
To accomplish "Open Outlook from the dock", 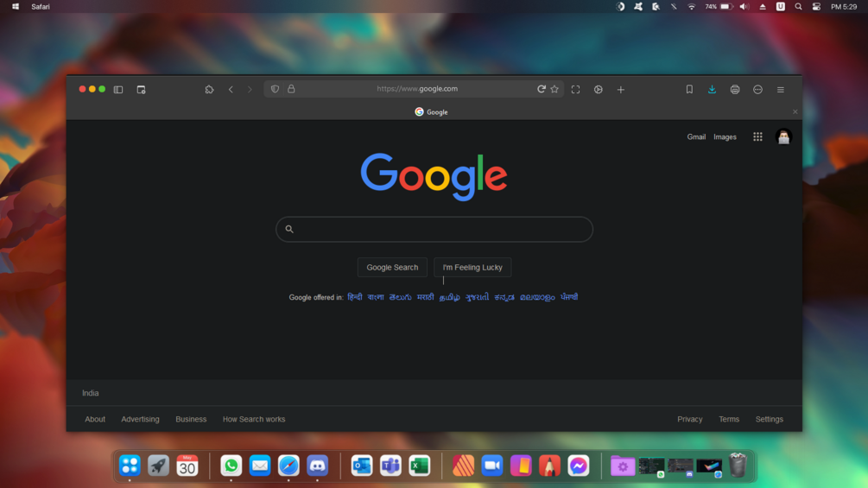I will coord(362,466).
